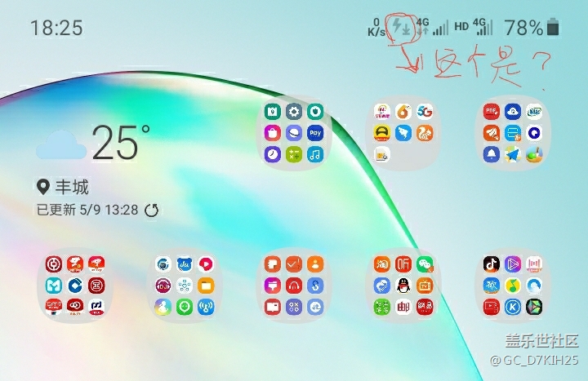The image size is (588, 381).
Task: Launch the UC Browser orange icon
Action: tap(424, 132)
